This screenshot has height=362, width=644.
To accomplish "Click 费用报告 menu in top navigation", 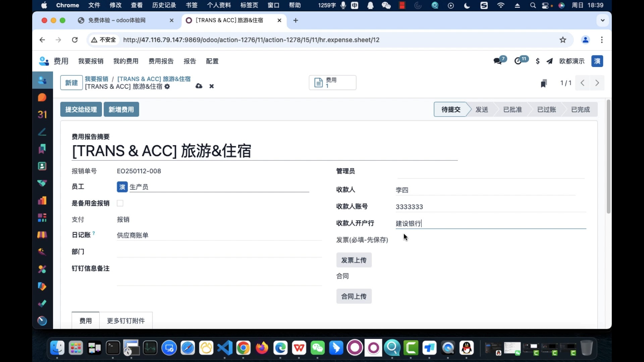I will [161, 61].
